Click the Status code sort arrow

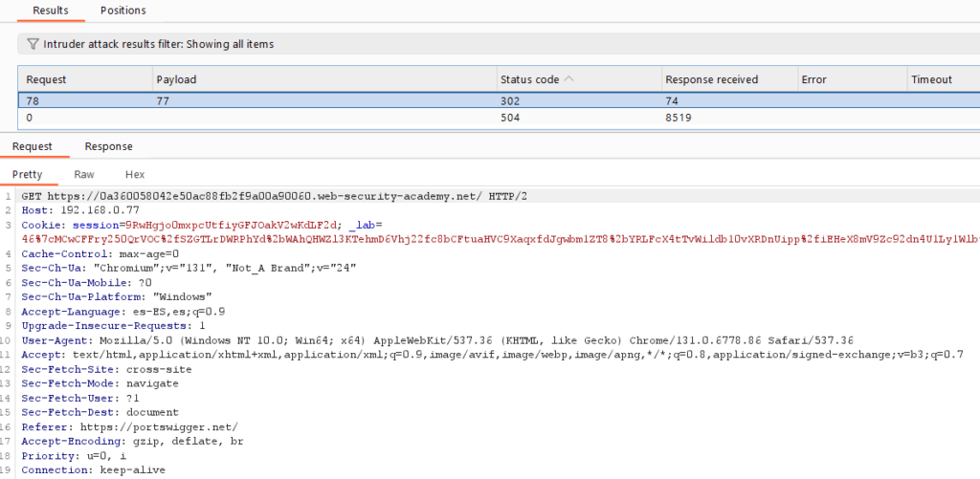(x=568, y=79)
